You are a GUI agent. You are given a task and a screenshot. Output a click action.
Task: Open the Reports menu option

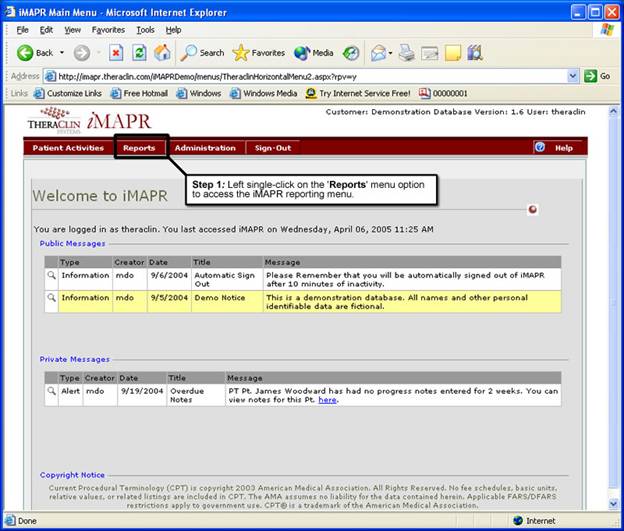tap(139, 148)
